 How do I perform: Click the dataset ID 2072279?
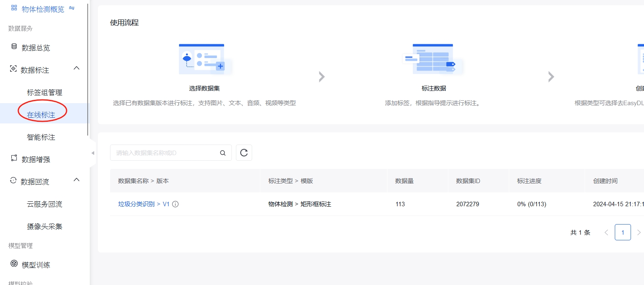pyautogui.click(x=468, y=204)
